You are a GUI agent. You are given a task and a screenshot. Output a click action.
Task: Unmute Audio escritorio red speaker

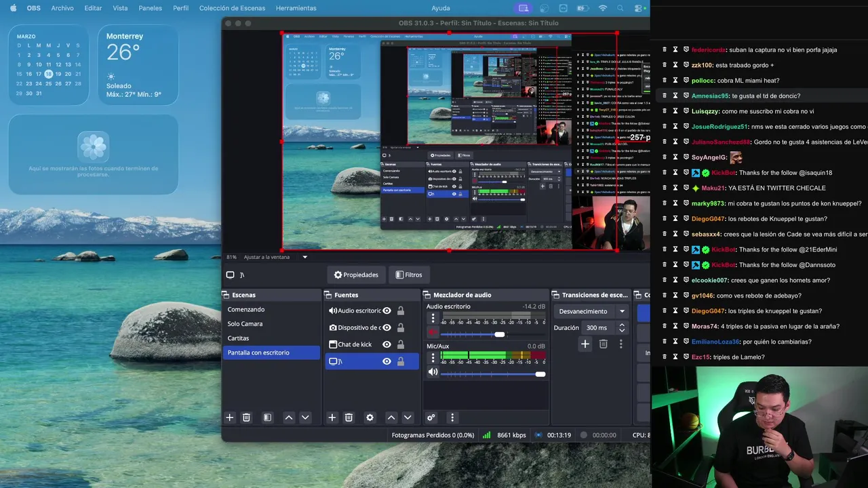(433, 333)
